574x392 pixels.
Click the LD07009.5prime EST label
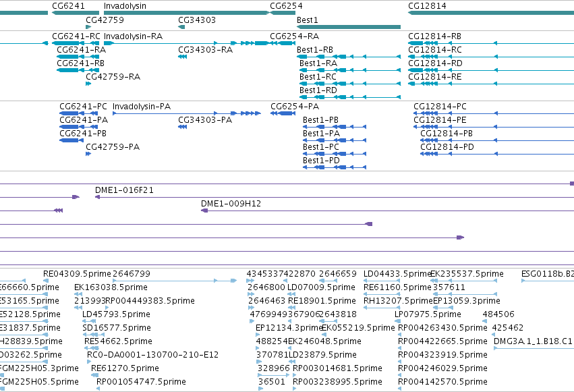point(322,287)
